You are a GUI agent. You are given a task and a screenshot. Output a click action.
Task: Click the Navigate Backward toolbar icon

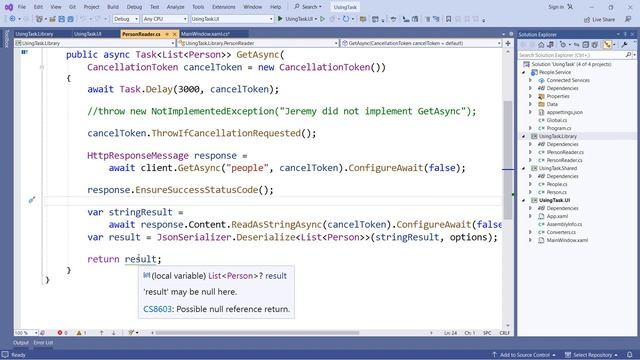[x=12, y=19]
